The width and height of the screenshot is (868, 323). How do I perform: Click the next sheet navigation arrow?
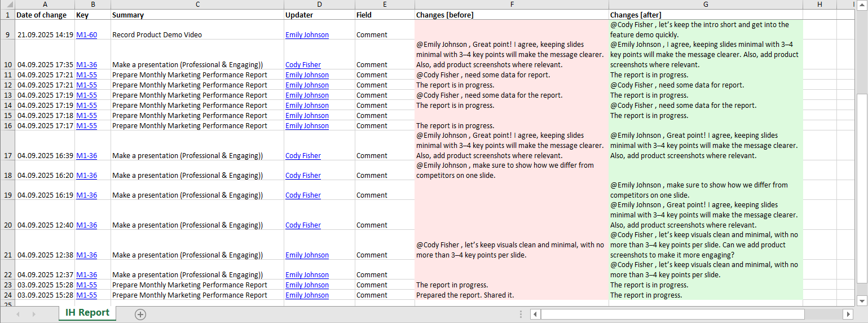click(x=34, y=314)
